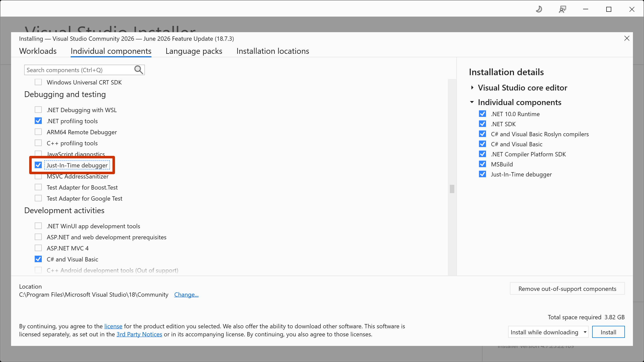
Task: Select the Individual components tab
Action: tap(111, 51)
